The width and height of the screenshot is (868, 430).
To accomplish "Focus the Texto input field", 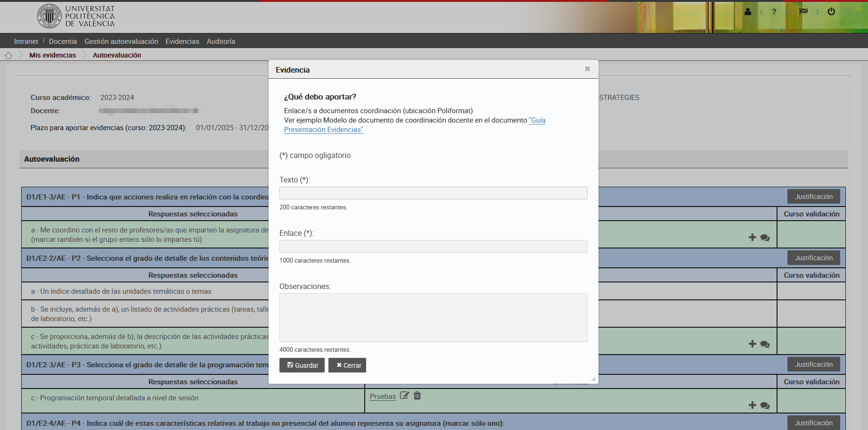I will pos(433,193).
